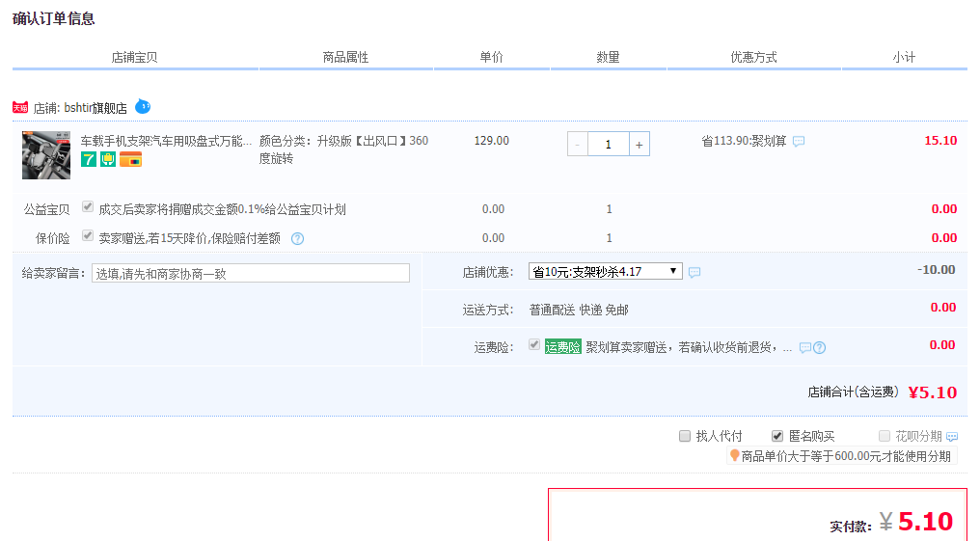The height and width of the screenshot is (541, 980).
Task: Click the 花呗分期 checkbox
Action: coord(885,436)
